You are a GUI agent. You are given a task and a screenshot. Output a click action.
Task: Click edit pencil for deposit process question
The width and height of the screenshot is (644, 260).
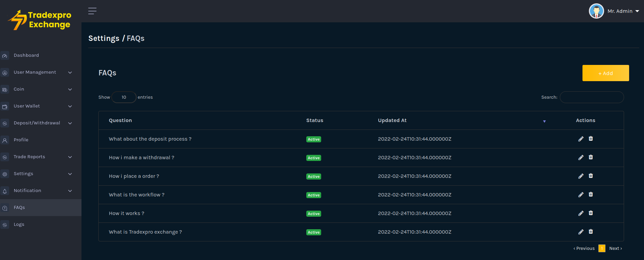click(x=581, y=139)
